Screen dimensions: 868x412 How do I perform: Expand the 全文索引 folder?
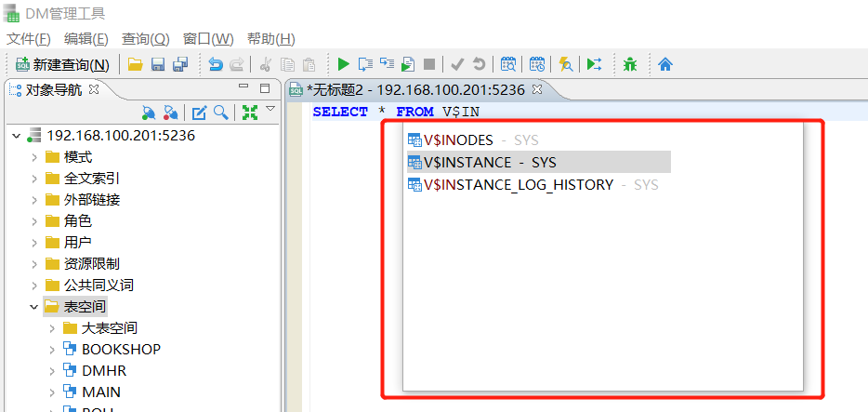[34, 179]
